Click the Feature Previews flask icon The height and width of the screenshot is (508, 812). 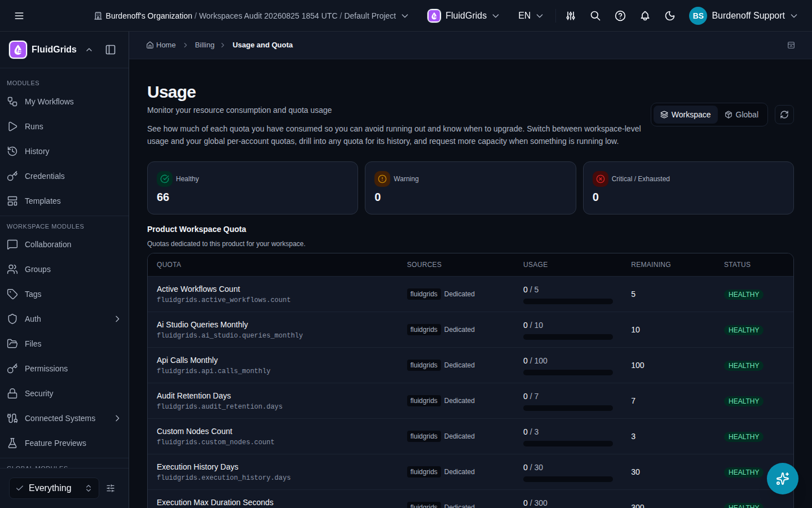click(12, 443)
